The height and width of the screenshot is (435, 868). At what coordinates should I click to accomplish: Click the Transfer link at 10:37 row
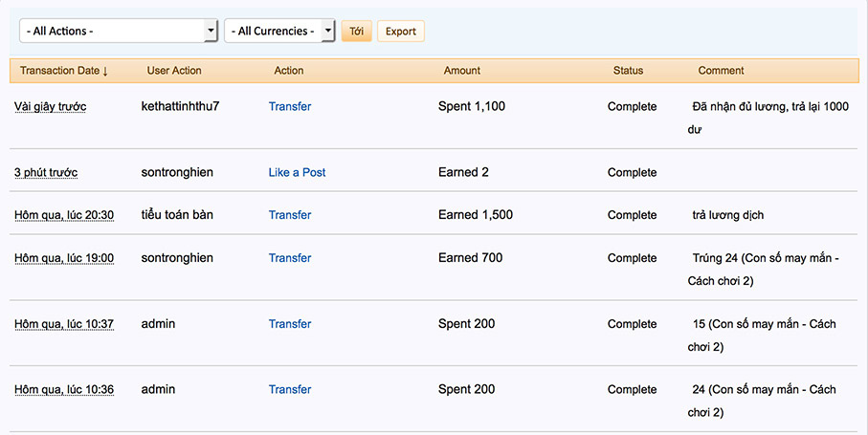point(290,324)
